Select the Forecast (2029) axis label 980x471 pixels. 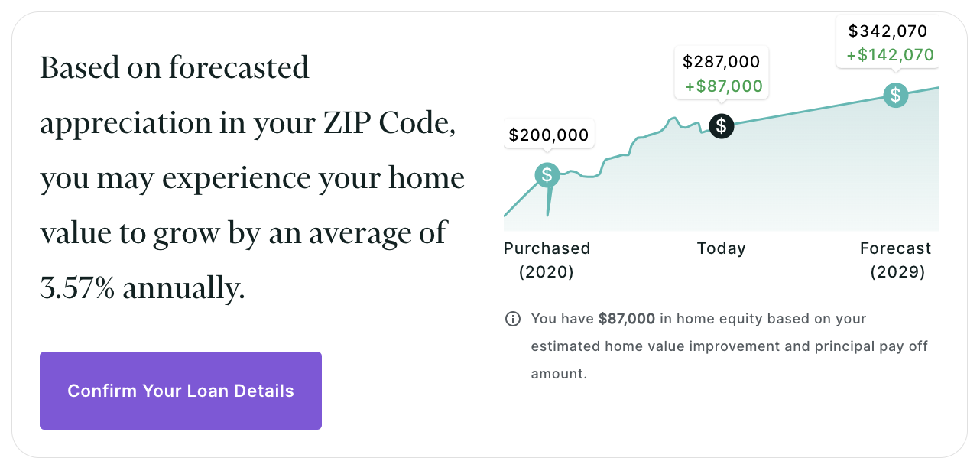(896, 260)
